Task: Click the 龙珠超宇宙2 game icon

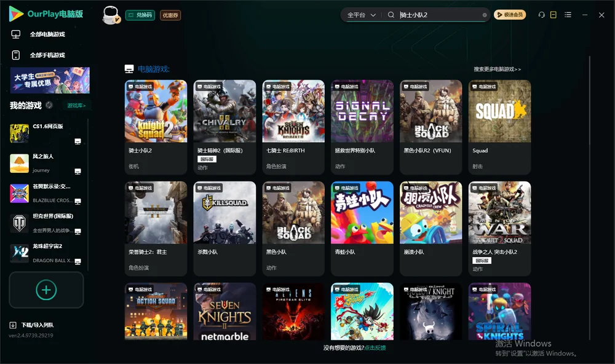Action: [19, 253]
